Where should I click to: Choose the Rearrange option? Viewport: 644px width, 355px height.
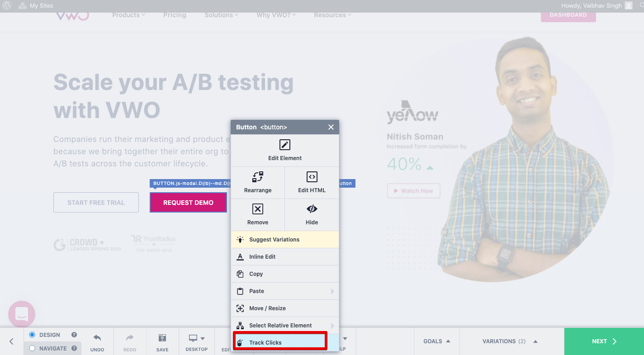tap(258, 183)
